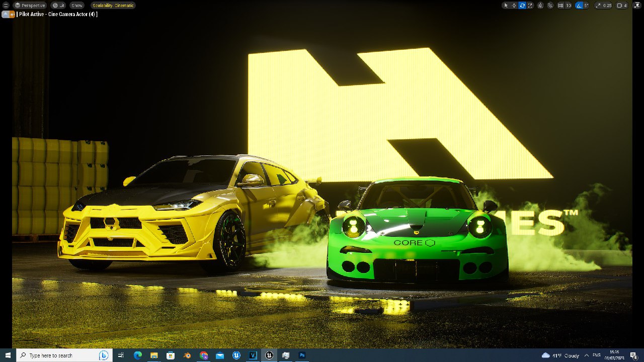Image resolution: width=644 pixels, height=362 pixels.
Task: Open Task View on the taskbar
Action: [x=121, y=355]
